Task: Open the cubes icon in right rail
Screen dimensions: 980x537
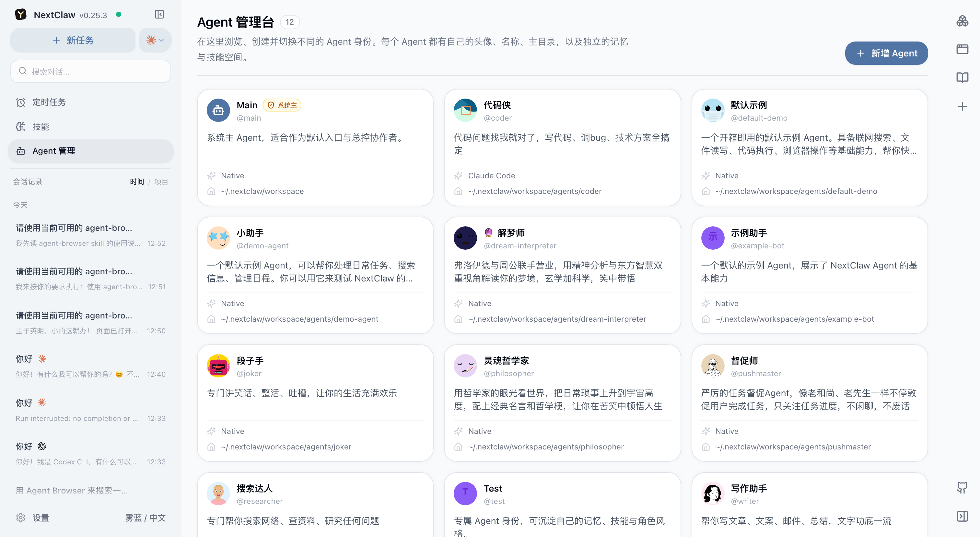Action: click(x=962, y=20)
